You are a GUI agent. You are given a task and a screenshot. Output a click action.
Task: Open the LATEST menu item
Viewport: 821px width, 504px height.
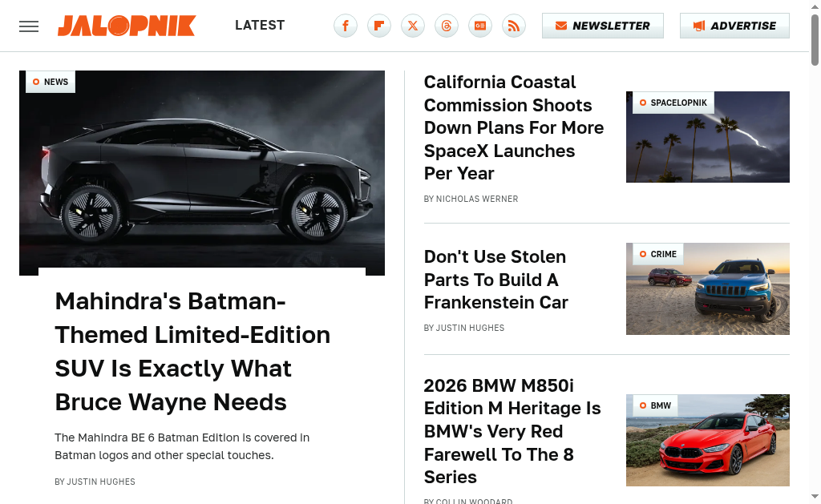(260, 25)
